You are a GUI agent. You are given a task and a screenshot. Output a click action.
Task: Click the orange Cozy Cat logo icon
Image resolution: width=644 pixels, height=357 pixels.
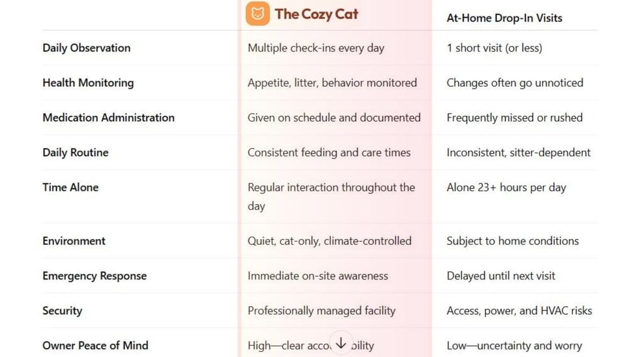(x=258, y=14)
